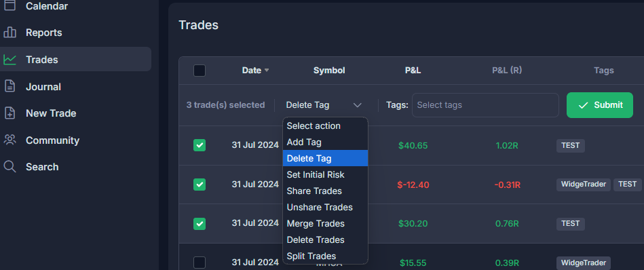Toggle the select-all checkbox in header
The image size is (644, 270).
(200, 71)
